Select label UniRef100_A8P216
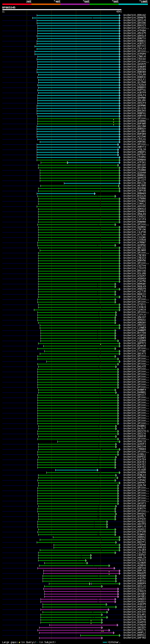Image resolution: width=150 pixels, height=644 pixels. pyautogui.click(x=135, y=568)
